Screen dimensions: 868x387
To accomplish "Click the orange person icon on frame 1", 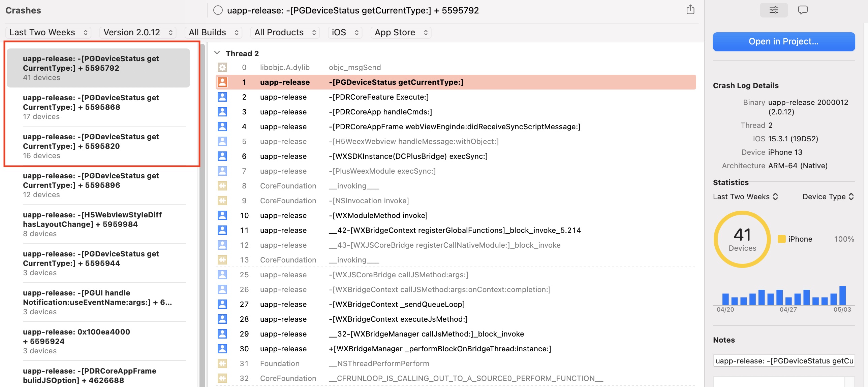I will coord(222,82).
